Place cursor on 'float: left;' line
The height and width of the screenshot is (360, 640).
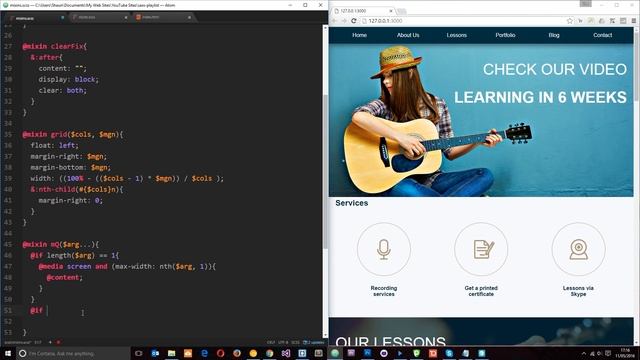pyautogui.click(x=54, y=145)
